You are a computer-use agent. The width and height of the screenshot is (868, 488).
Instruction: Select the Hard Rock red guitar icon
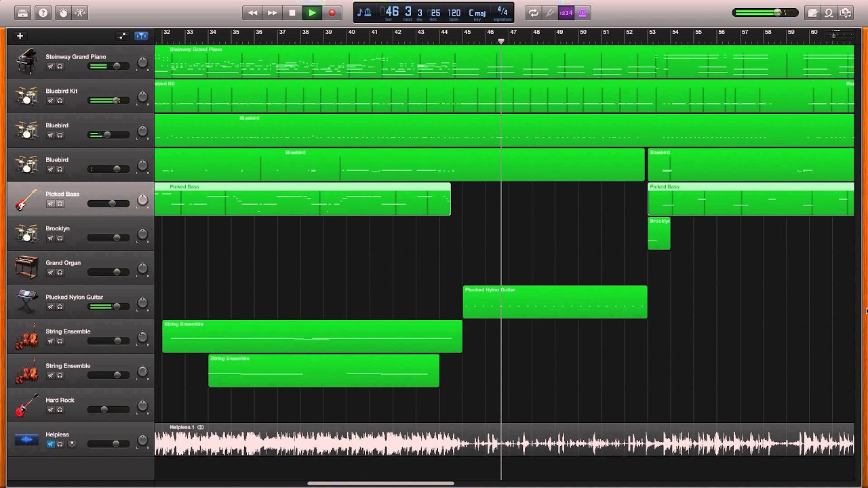26,405
